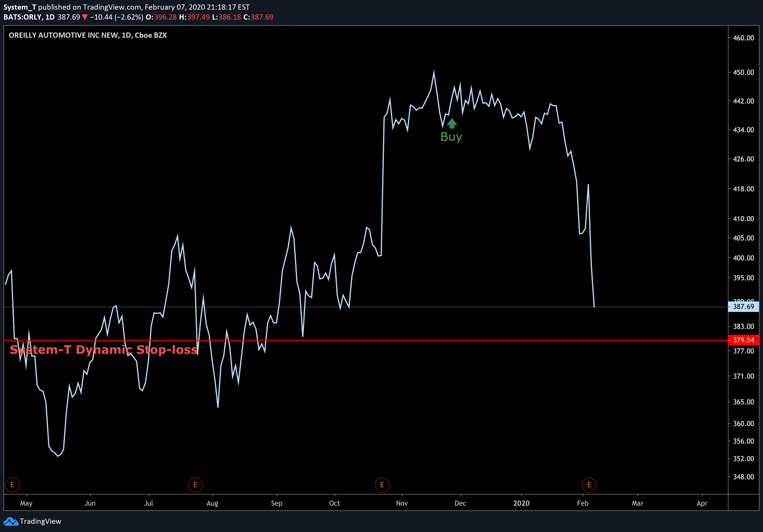Click the 418.00 price axis label
Screen dimensions: 763x532
pyautogui.click(x=744, y=189)
